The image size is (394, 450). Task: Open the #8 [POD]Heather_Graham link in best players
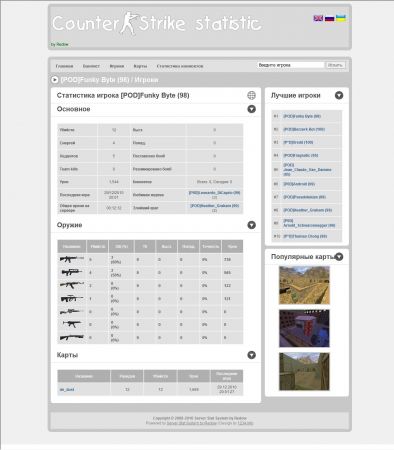[307, 210]
